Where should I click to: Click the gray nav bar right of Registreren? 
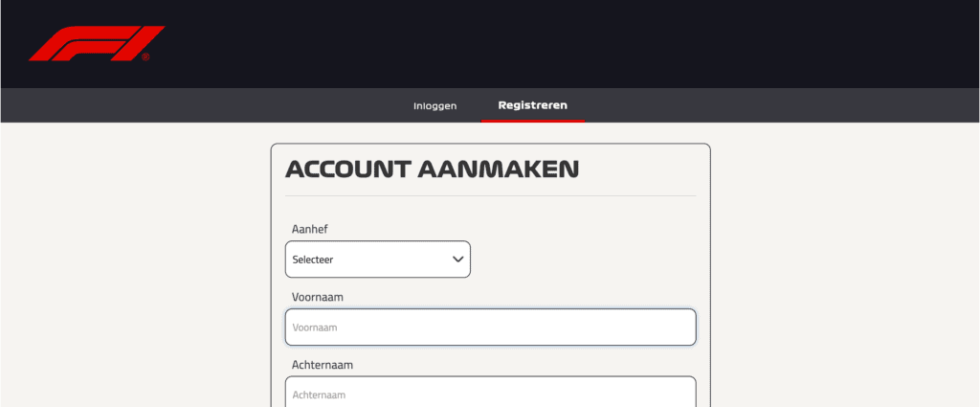pyautogui.click(x=766, y=105)
